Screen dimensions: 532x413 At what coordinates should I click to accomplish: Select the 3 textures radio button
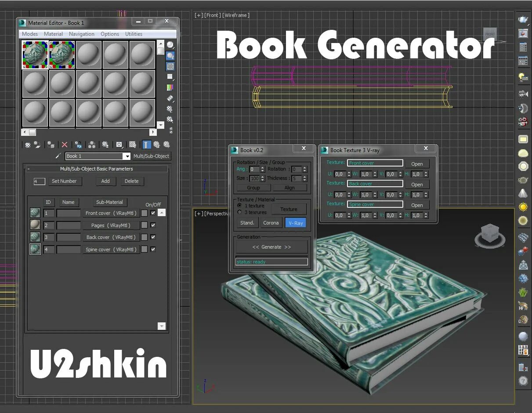(x=239, y=212)
